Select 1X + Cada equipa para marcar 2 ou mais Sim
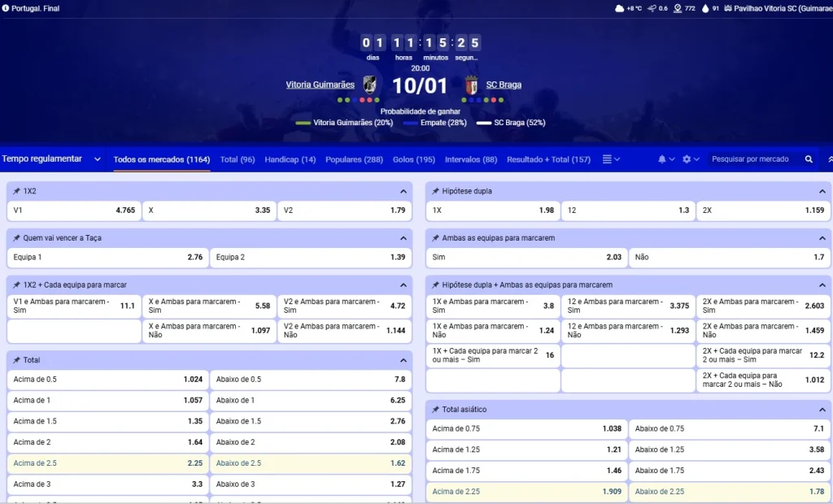 tap(493, 355)
